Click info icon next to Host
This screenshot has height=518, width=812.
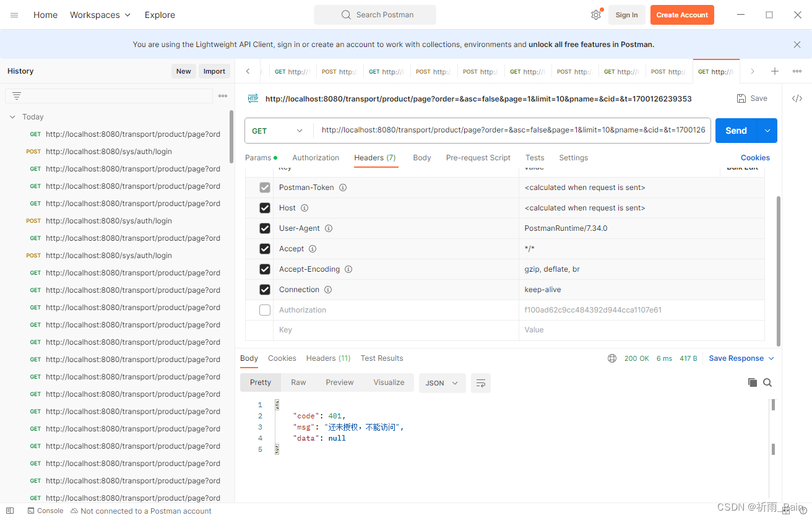click(304, 208)
